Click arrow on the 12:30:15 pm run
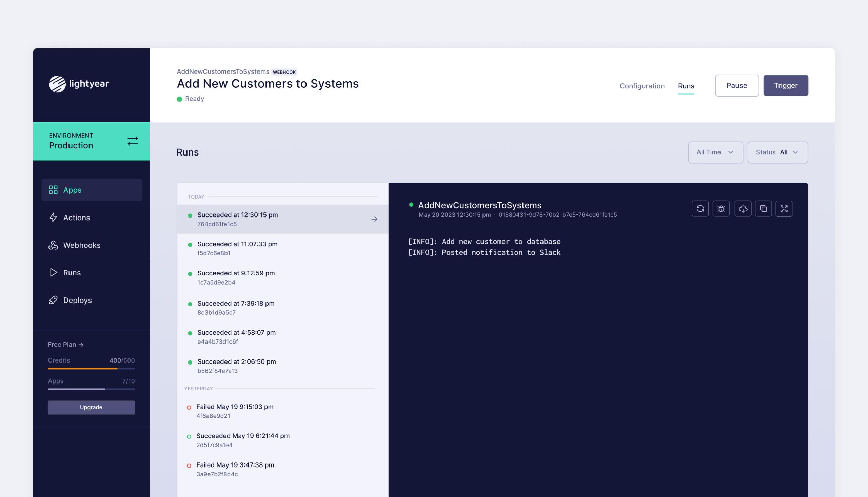 coord(374,219)
